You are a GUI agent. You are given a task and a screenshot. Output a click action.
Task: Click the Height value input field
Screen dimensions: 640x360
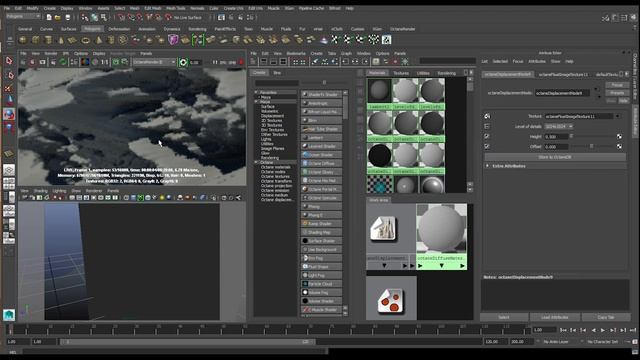coord(556,137)
